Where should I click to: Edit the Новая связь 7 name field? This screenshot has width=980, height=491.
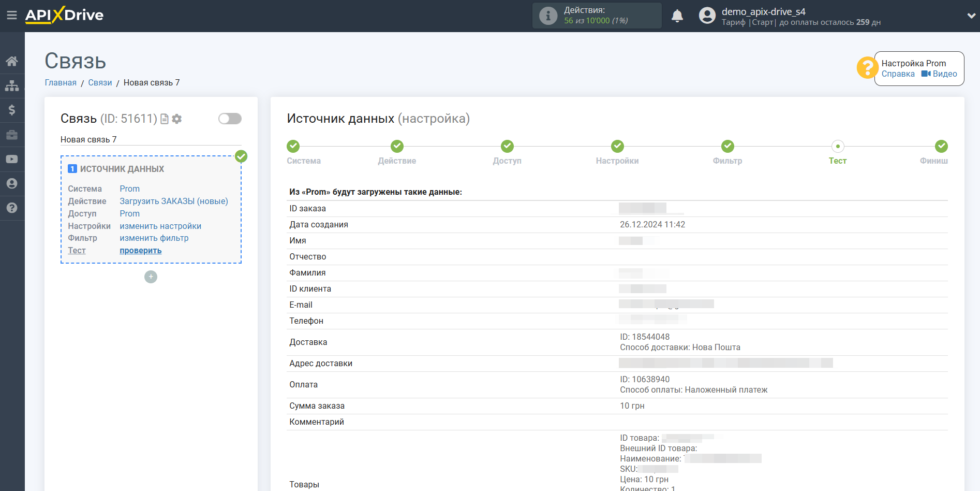151,140
